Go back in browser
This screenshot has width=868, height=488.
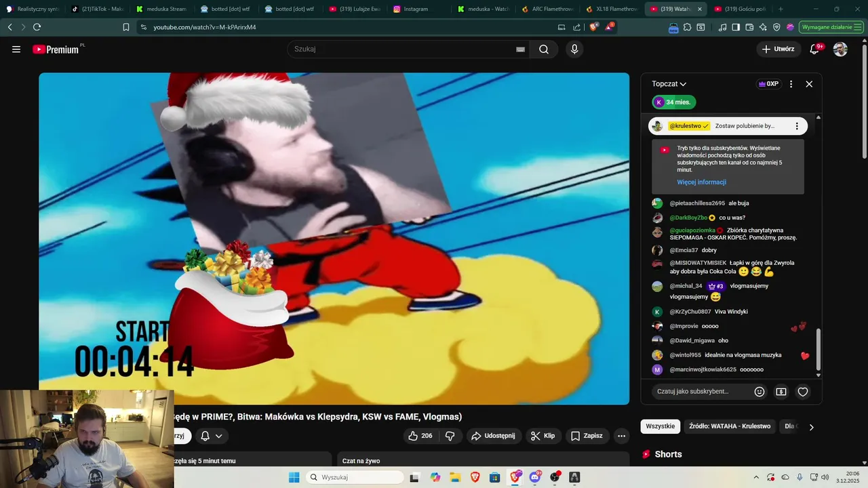pos(9,27)
